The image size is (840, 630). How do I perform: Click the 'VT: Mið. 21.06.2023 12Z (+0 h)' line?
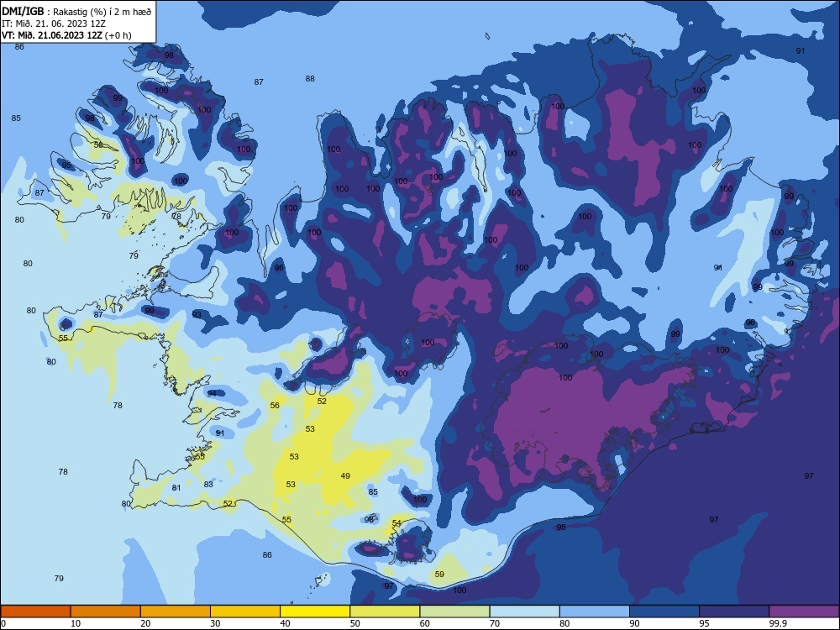66,35
